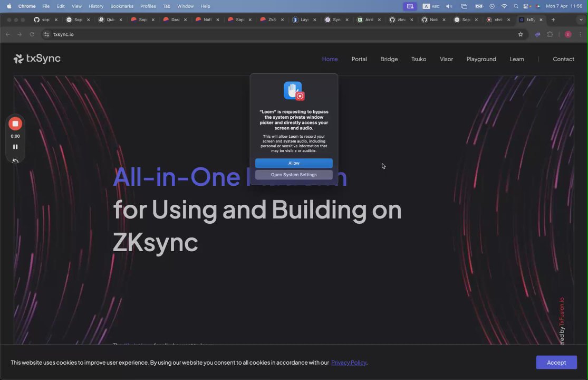Bookmark this page with the star icon

(x=520, y=34)
